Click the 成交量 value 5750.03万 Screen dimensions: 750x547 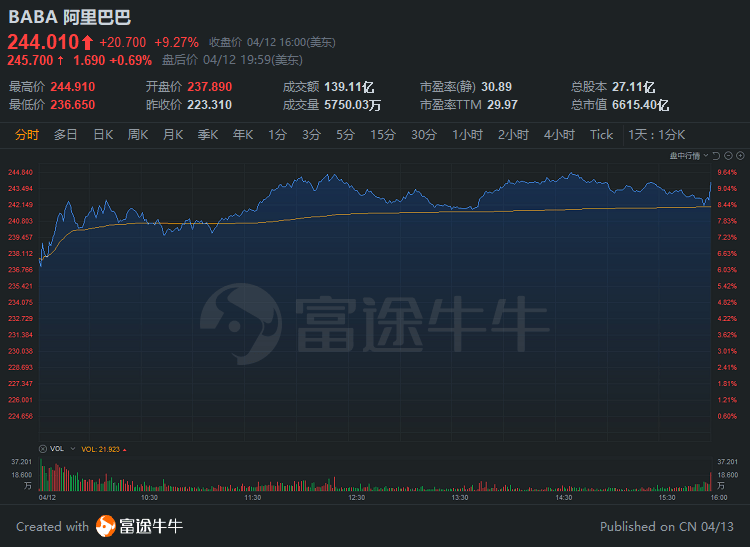[x=353, y=105]
